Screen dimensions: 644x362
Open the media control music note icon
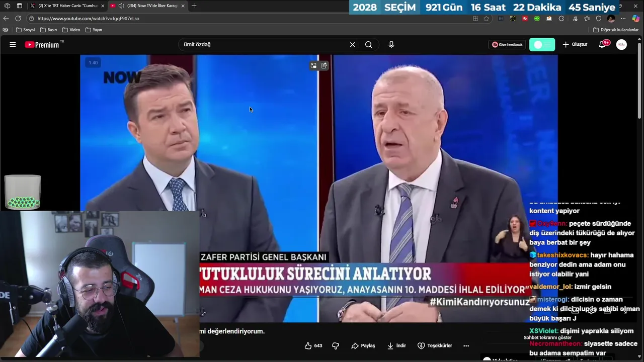tap(575, 19)
